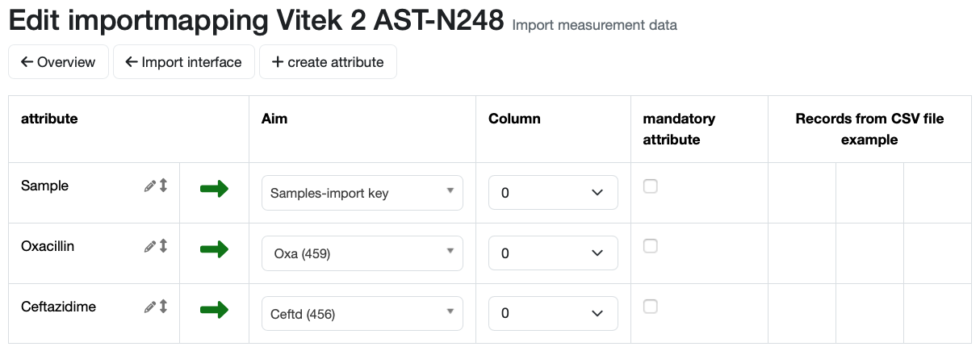Go back to Overview
The width and height of the screenshot is (980, 351).
[x=58, y=62]
